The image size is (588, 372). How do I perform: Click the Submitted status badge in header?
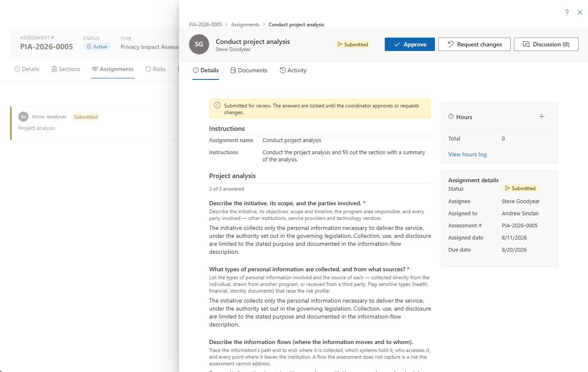[353, 44]
